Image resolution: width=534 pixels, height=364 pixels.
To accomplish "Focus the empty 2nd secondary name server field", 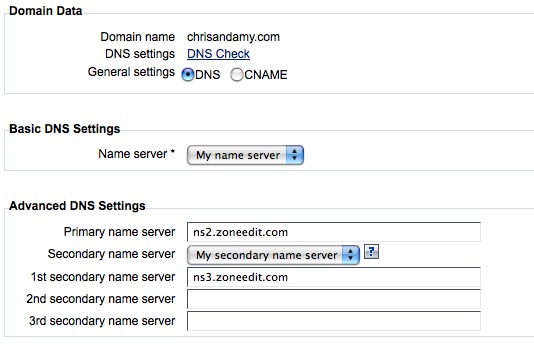I will 334,299.
